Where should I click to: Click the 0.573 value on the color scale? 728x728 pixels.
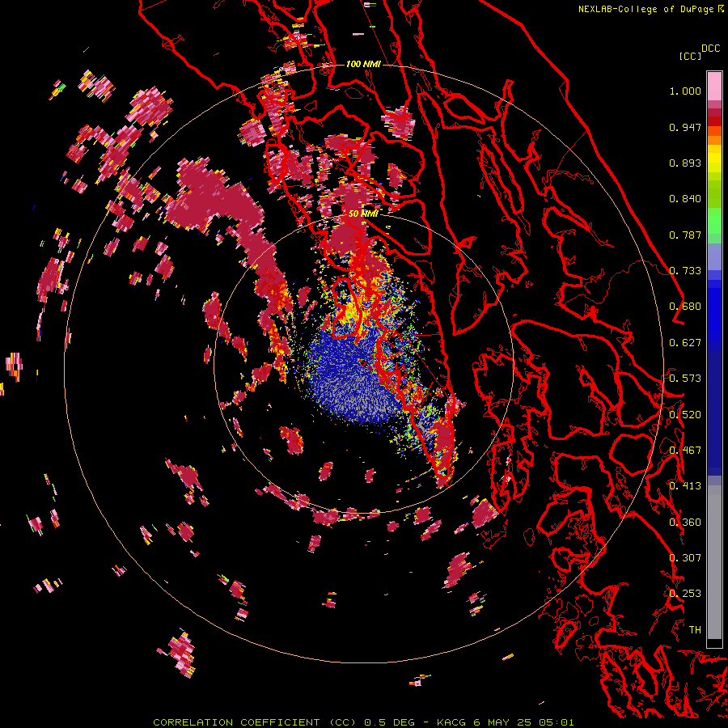(x=685, y=379)
